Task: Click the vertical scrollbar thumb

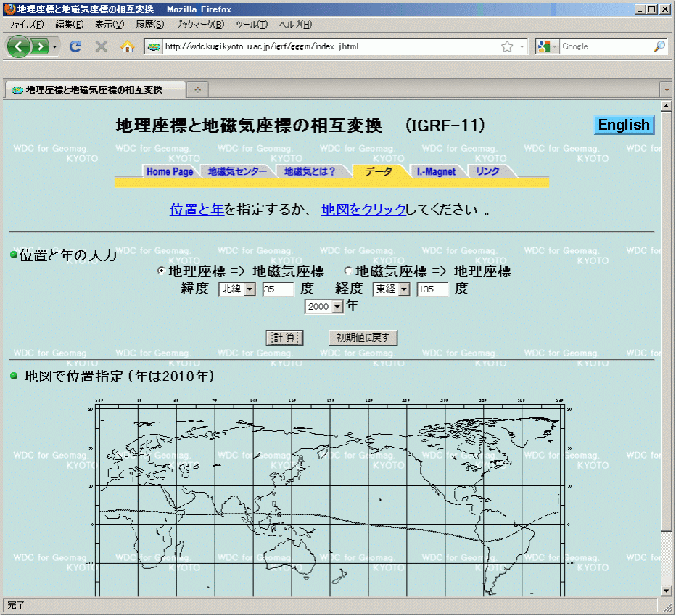Action: tap(666, 321)
